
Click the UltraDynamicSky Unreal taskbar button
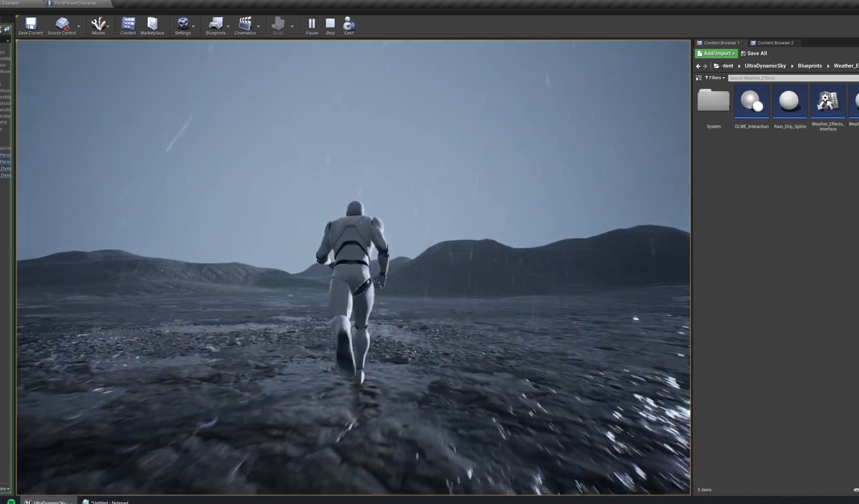coord(48,501)
